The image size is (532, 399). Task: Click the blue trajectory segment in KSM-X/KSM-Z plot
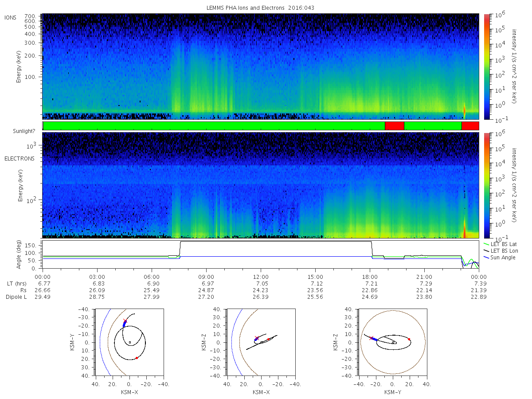(x=256, y=339)
